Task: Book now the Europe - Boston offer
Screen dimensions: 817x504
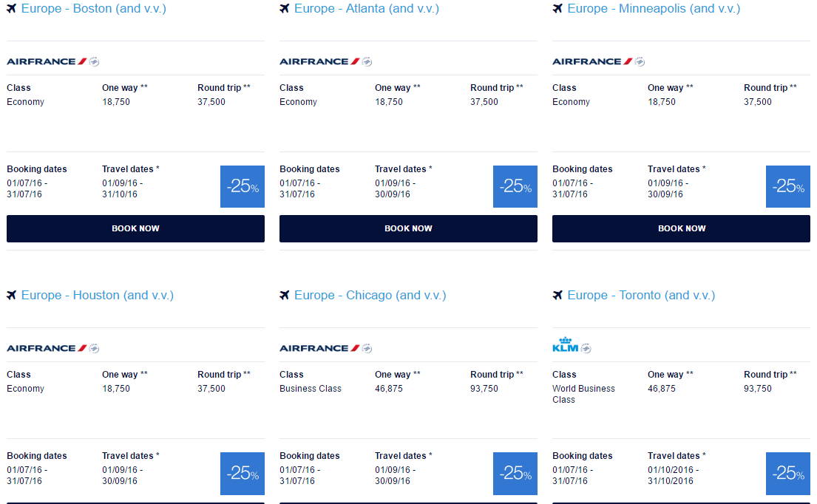Action: [135, 228]
